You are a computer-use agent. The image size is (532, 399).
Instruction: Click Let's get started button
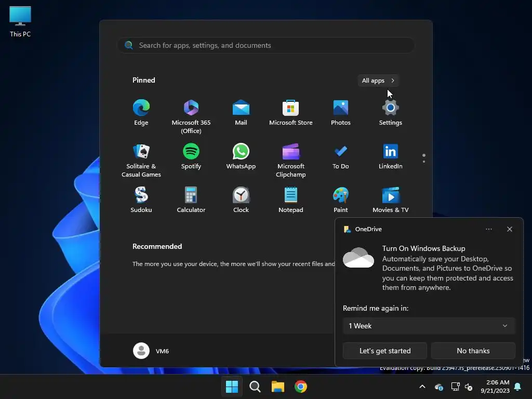coord(385,351)
